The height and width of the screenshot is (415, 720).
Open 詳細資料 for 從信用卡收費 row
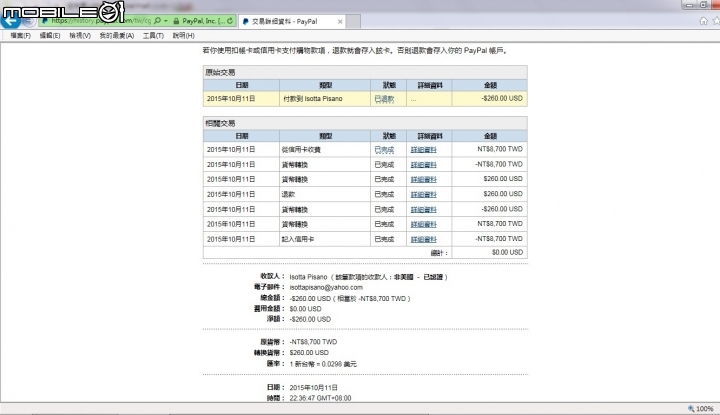(x=423, y=150)
